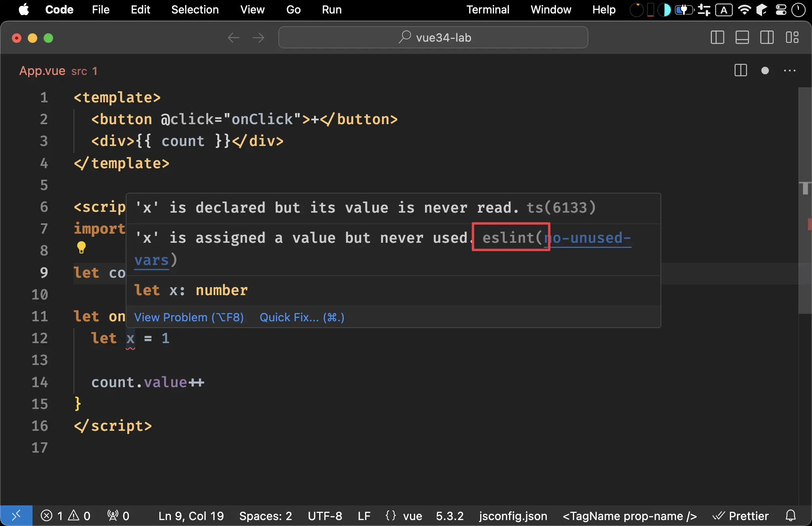Screen dimensions: 812x526
Task: Click line number 14 in the gutter
Action: point(40,382)
